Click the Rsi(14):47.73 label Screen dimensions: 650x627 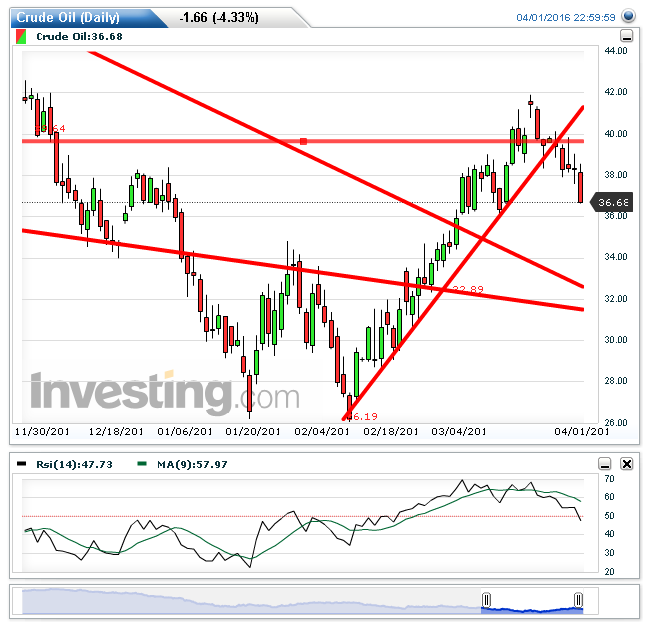75,464
